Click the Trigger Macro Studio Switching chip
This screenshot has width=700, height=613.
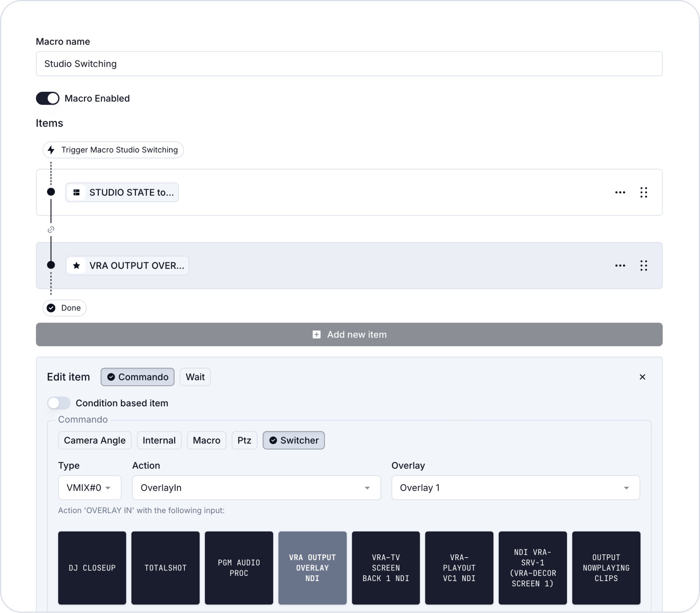pos(113,150)
